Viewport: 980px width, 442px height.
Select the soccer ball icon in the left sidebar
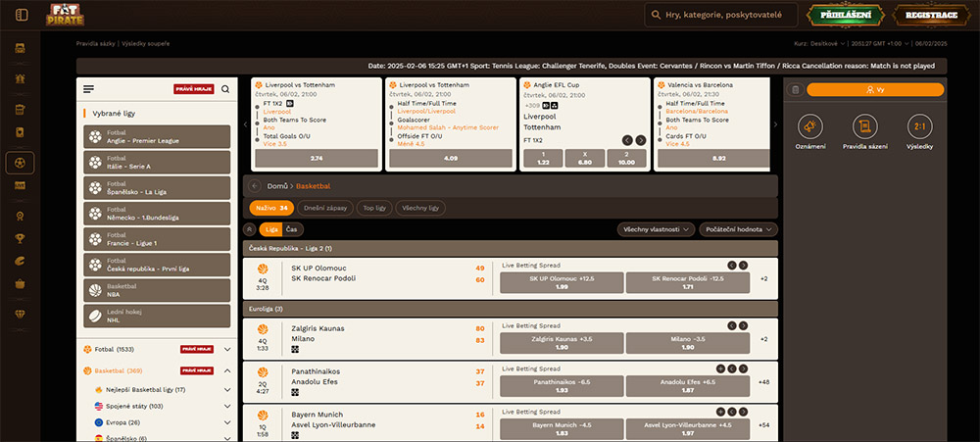pos(21,162)
